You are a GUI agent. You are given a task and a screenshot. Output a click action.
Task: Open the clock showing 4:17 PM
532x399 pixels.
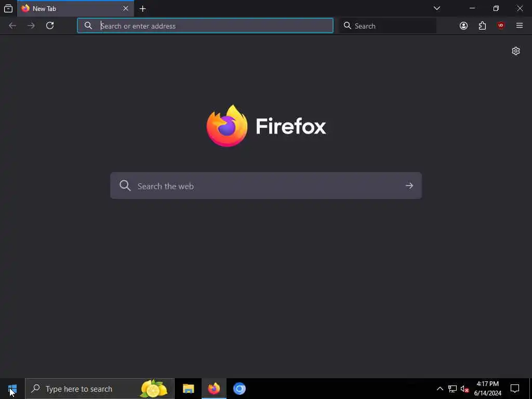point(487,389)
